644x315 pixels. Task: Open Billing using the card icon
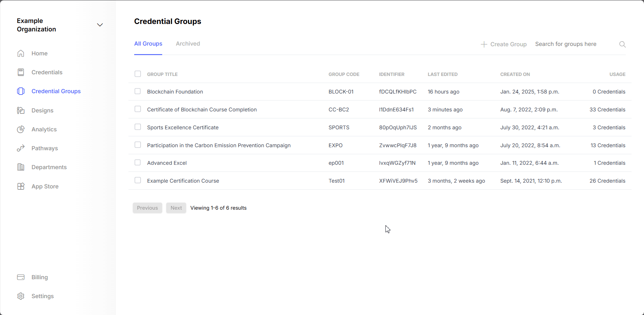(x=20, y=277)
